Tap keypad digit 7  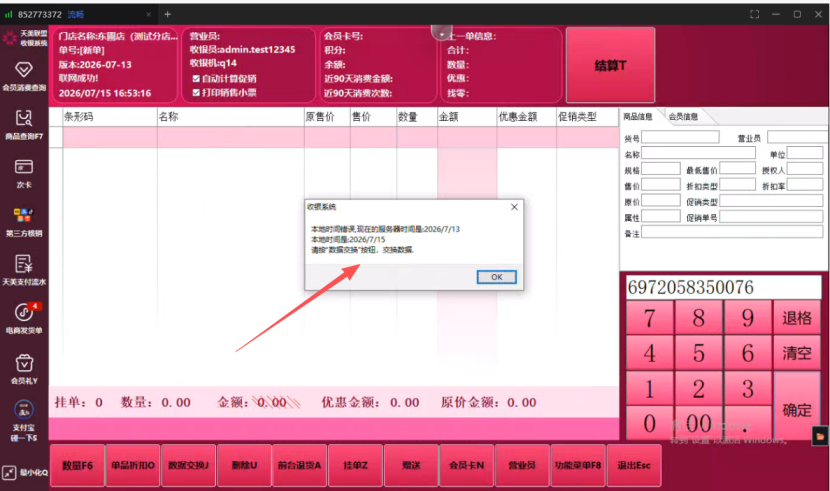pos(649,317)
